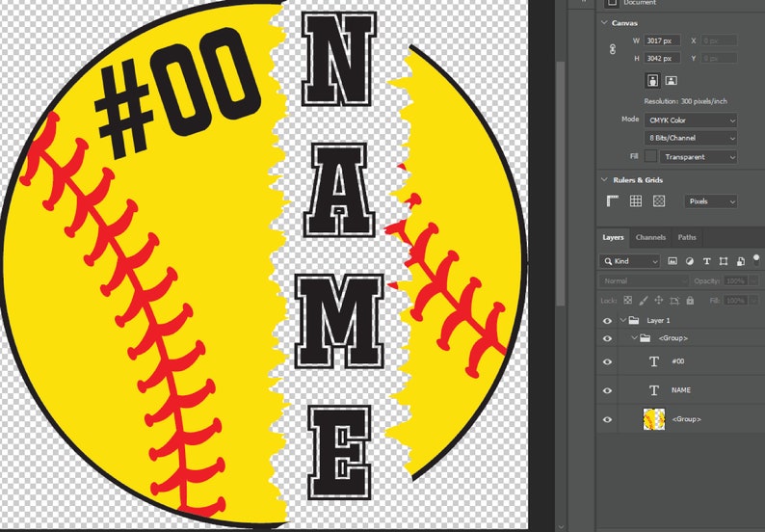Viewport: 765px width, 532px height.
Task: Toggle the pixel grid (dotted) icon
Action: pos(659,200)
